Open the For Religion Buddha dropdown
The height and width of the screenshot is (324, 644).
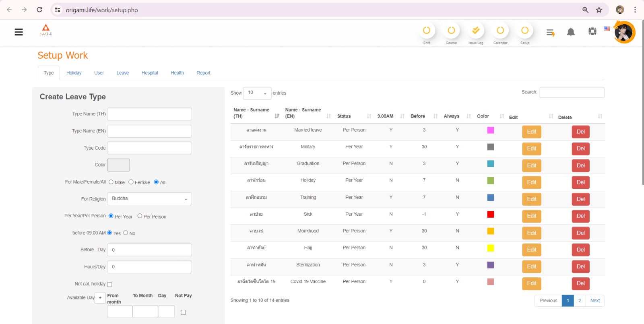pyautogui.click(x=149, y=199)
